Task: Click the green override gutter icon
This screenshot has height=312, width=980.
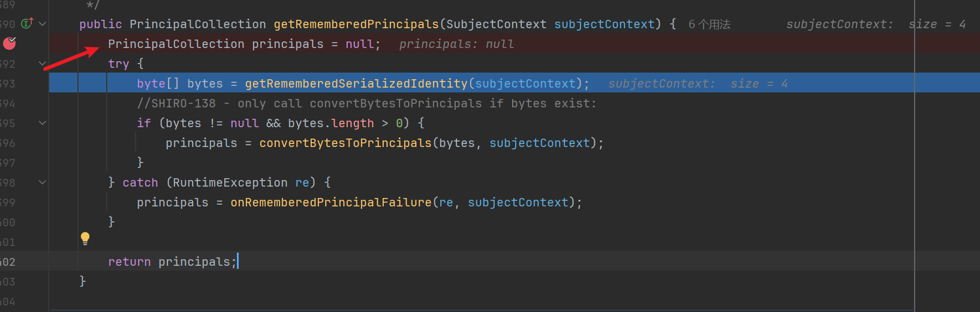Action: pyautogui.click(x=27, y=23)
